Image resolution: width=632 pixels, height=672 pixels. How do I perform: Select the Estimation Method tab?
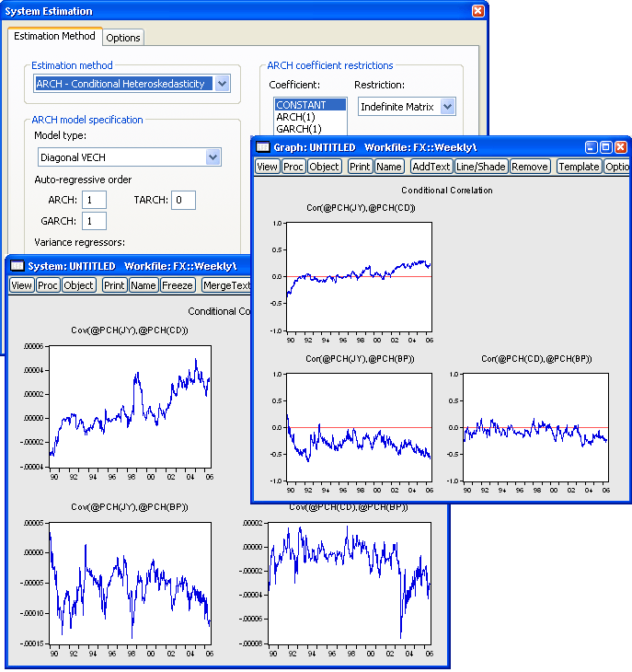click(x=54, y=37)
